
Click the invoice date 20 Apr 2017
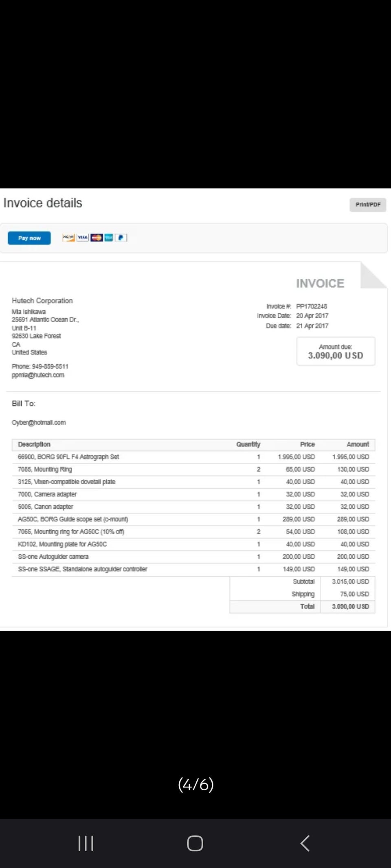coord(312,316)
